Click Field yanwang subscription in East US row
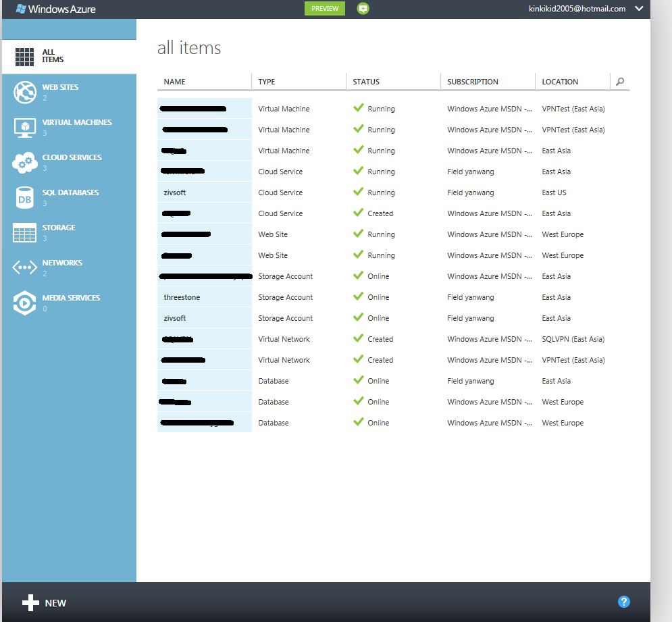Image resolution: width=672 pixels, height=622 pixels. pos(471,192)
